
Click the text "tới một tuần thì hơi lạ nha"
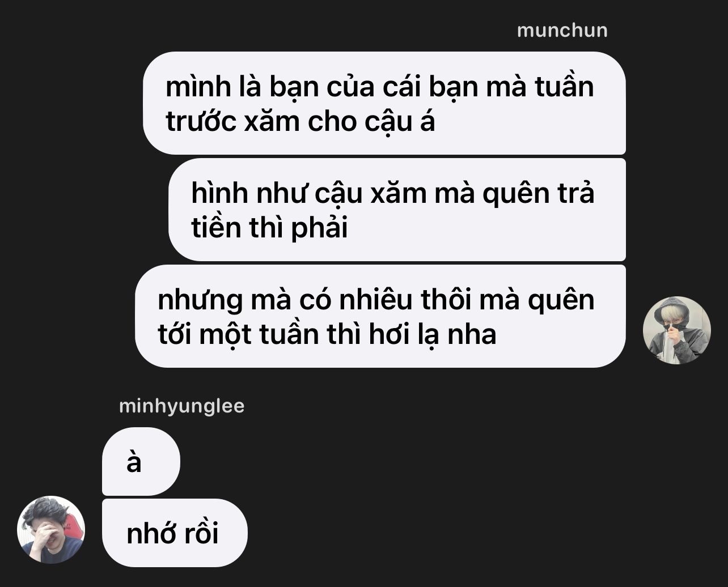tap(327, 334)
